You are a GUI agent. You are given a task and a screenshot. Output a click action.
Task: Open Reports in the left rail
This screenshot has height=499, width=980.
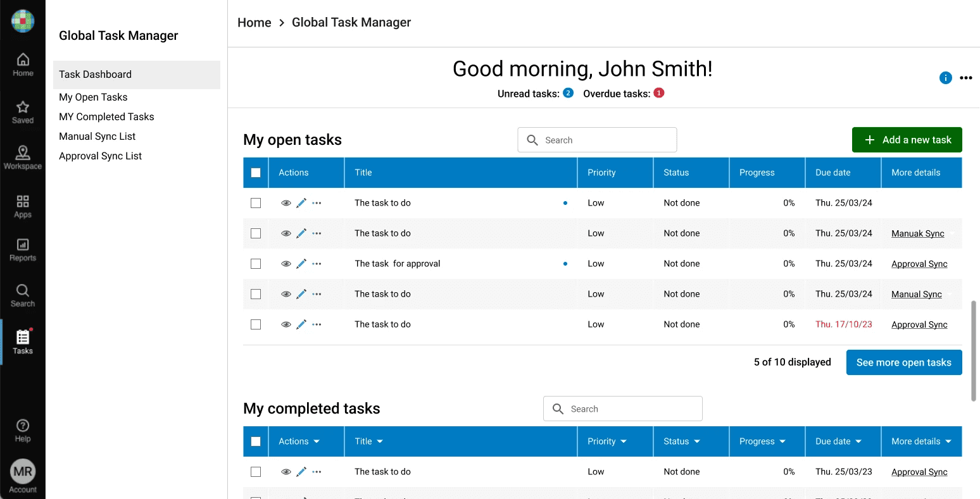pos(23,250)
